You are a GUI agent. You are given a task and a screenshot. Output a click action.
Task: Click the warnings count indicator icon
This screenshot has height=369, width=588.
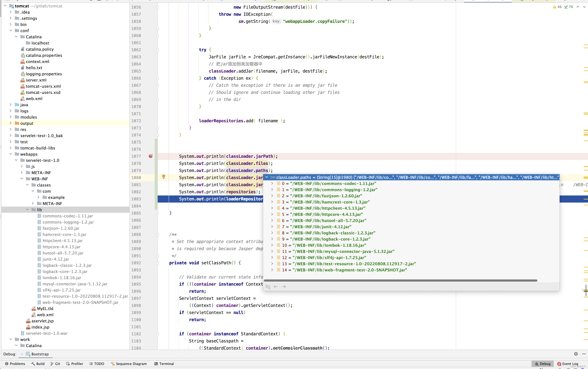[554, 7]
